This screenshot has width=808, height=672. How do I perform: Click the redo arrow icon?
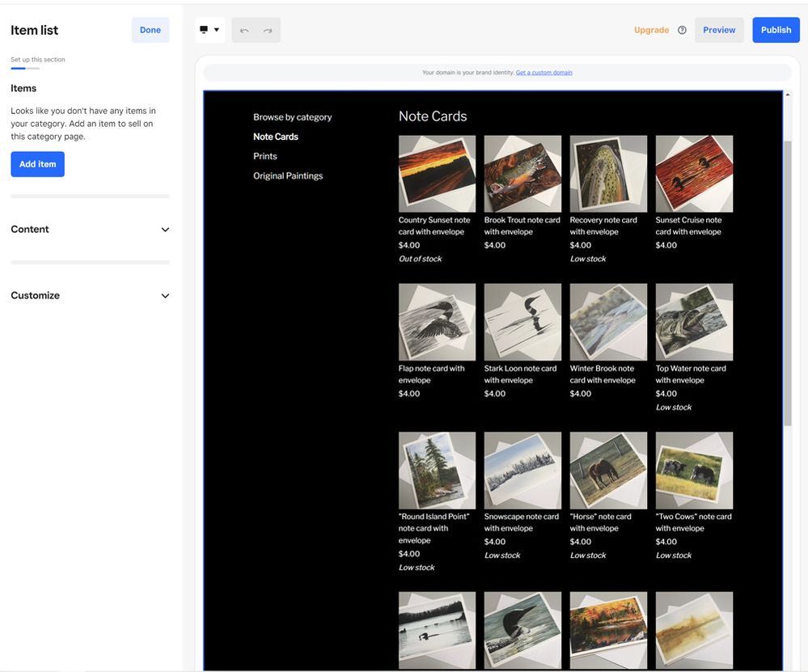tap(268, 31)
